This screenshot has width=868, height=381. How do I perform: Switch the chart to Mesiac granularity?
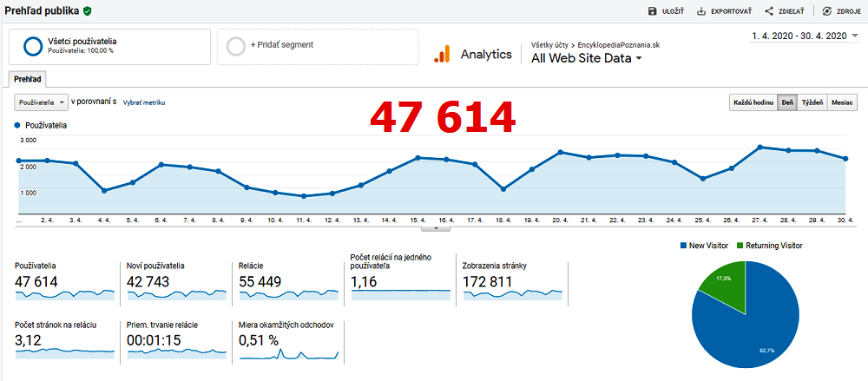pyautogui.click(x=842, y=103)
